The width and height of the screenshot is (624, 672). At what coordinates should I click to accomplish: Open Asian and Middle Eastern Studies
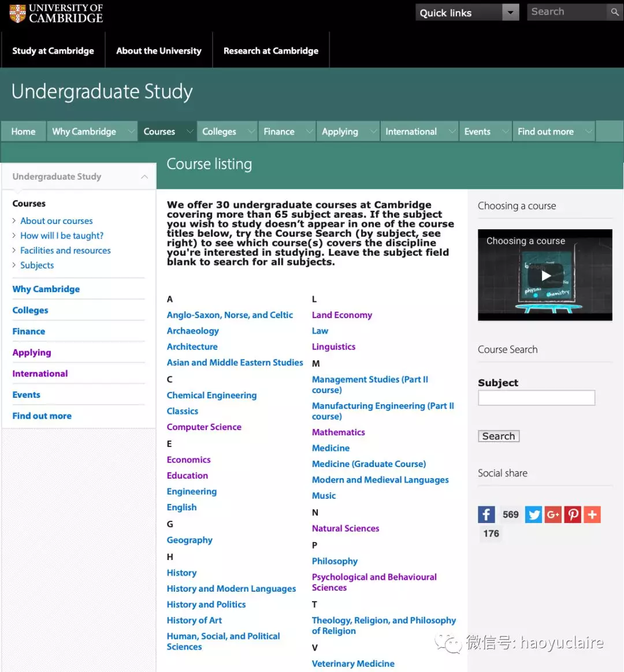[235, 363]
